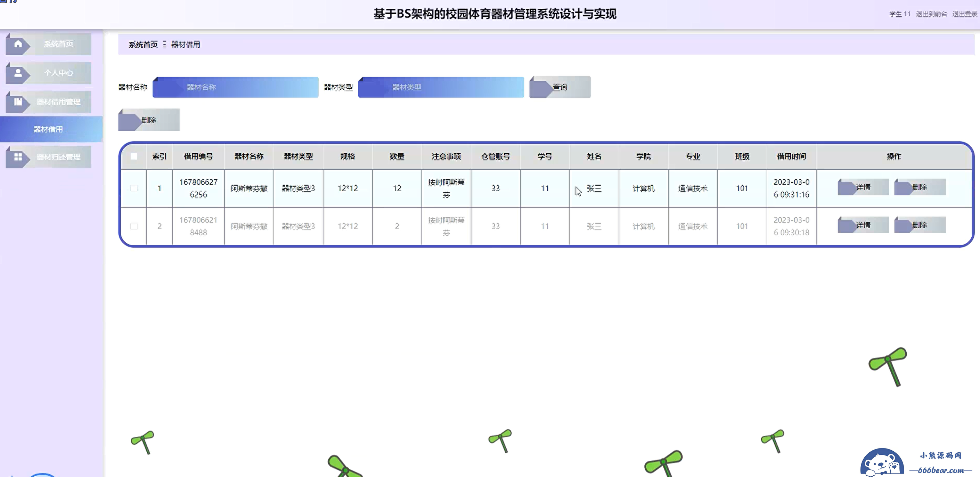Click the 借用时间 column header
The image size is (980, 477).
coord(792,156)
